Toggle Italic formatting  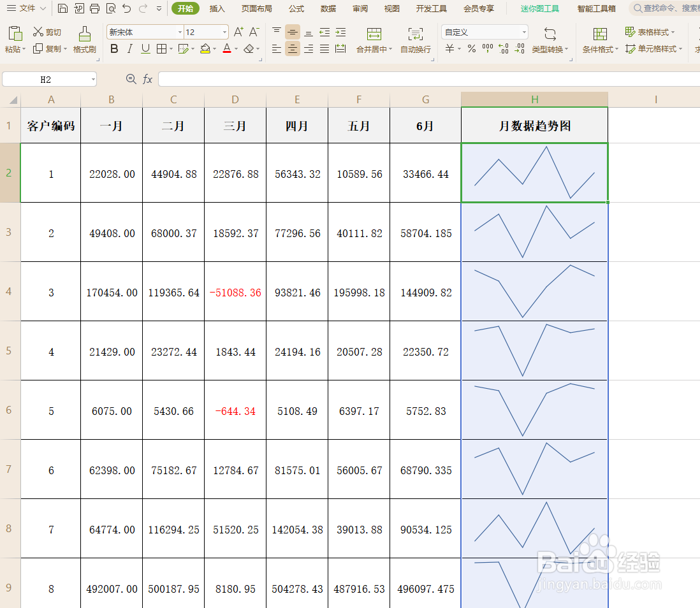click(x=130, y=48)
